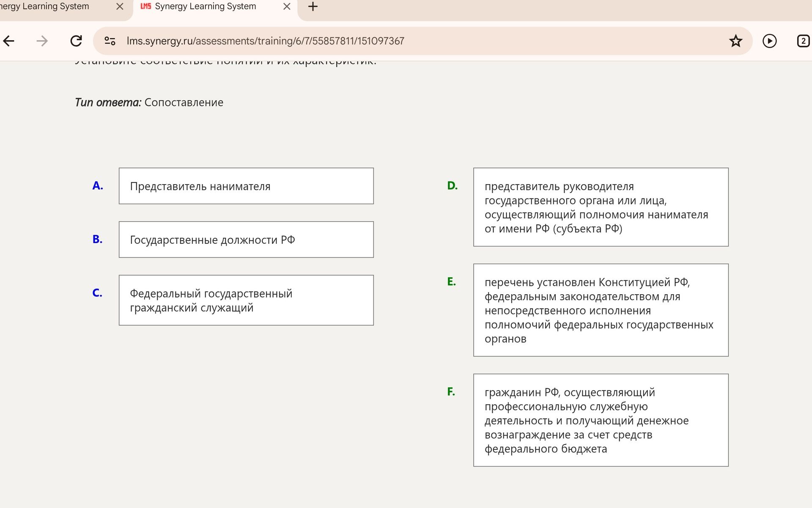Select option D 'представитель руководителя государственного органа'
This screenshot has width=812, height=508.
pyautogui.click(x=601, y=207)
